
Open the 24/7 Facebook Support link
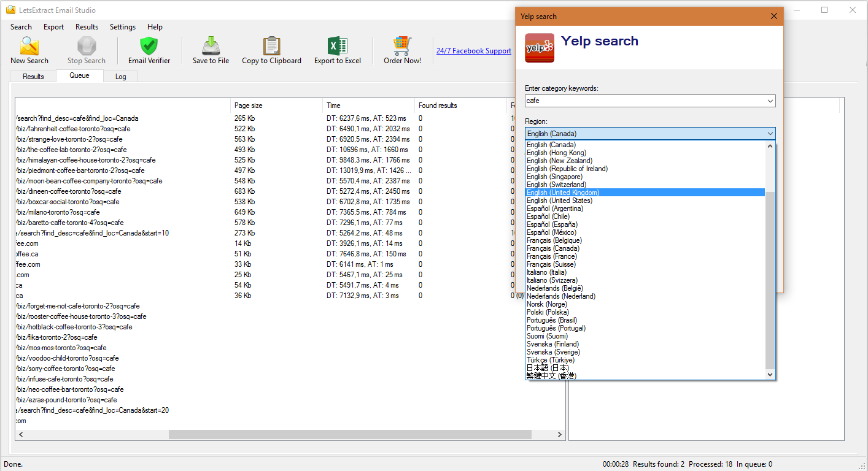473,51
